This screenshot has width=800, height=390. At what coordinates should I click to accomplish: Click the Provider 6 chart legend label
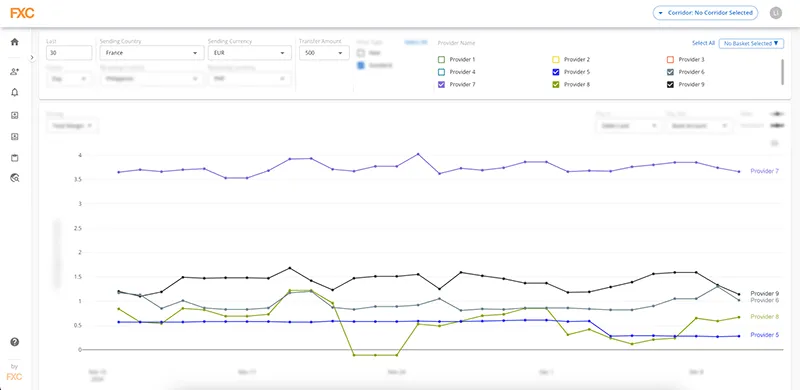click(764, 300)
